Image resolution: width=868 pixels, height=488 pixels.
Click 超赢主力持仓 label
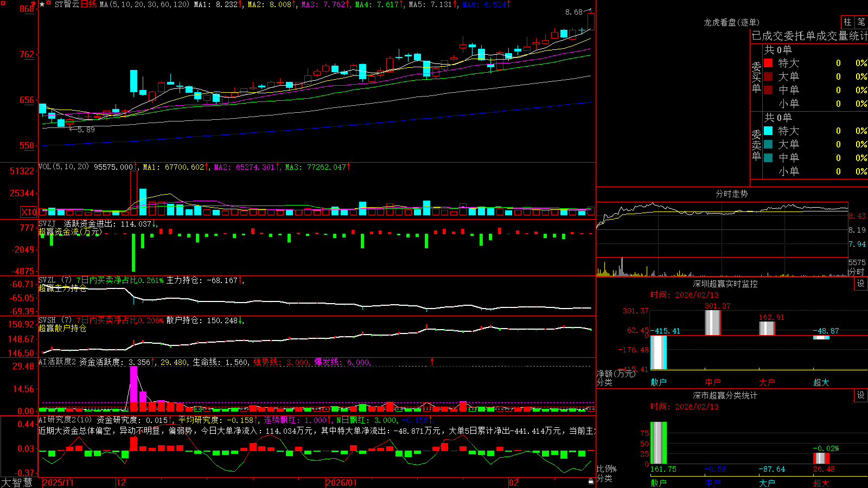pos(62,288)
